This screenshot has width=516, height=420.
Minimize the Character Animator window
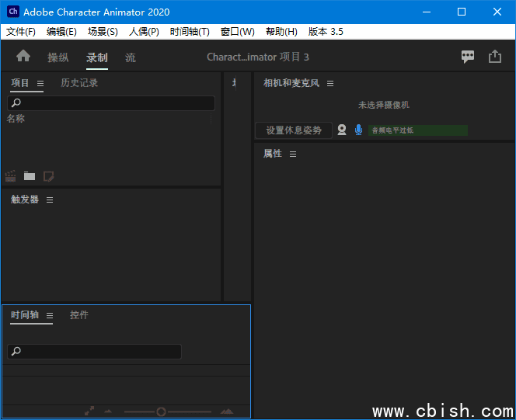427,12
